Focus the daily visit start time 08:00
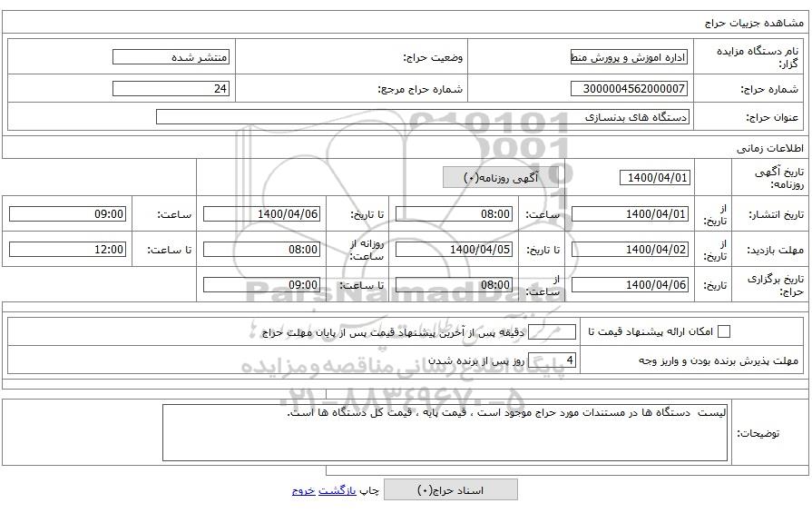 261,250
